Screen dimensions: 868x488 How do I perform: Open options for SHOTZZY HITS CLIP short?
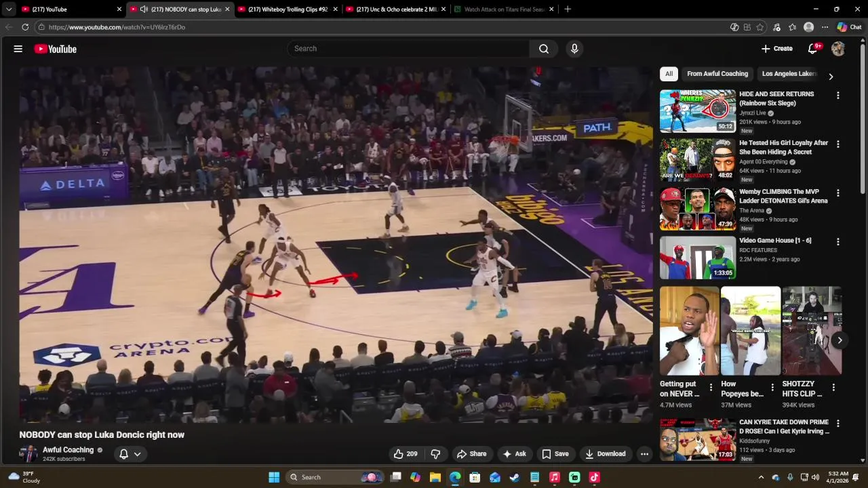[833, 388]
